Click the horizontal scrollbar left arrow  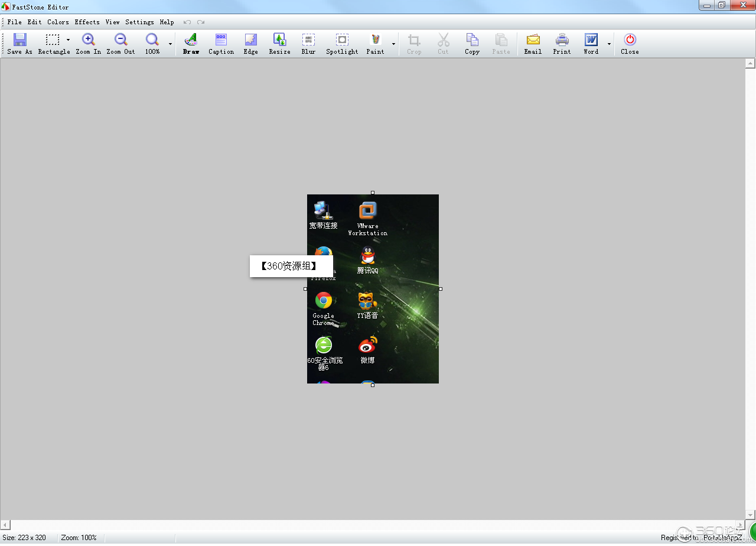tap(5, 525)
